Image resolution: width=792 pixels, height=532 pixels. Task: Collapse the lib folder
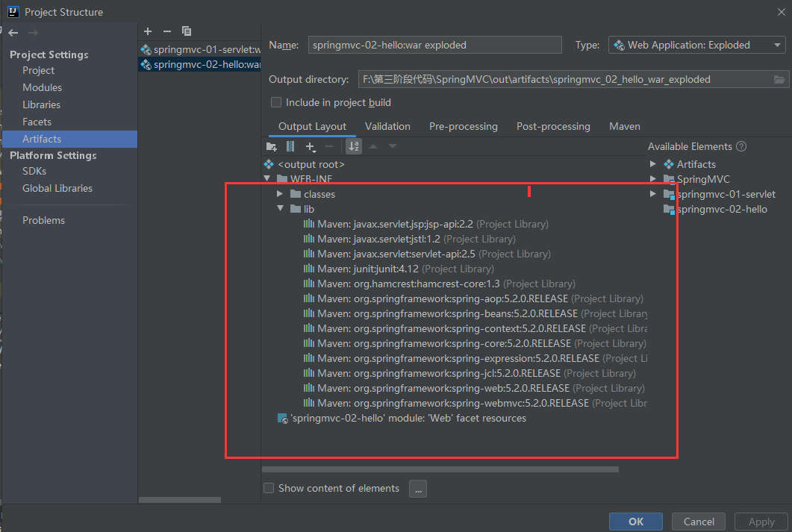pyautogui.click(x=281, y=208)
